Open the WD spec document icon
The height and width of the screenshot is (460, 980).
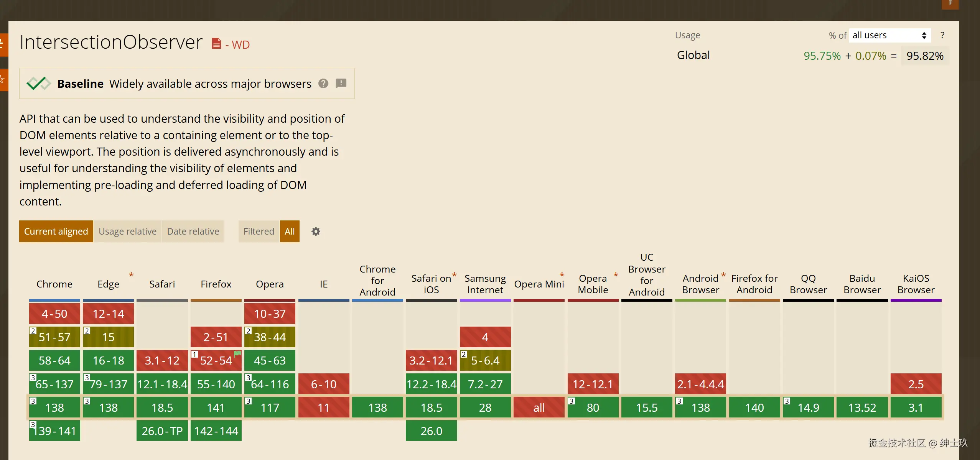[x=217, y=44]
